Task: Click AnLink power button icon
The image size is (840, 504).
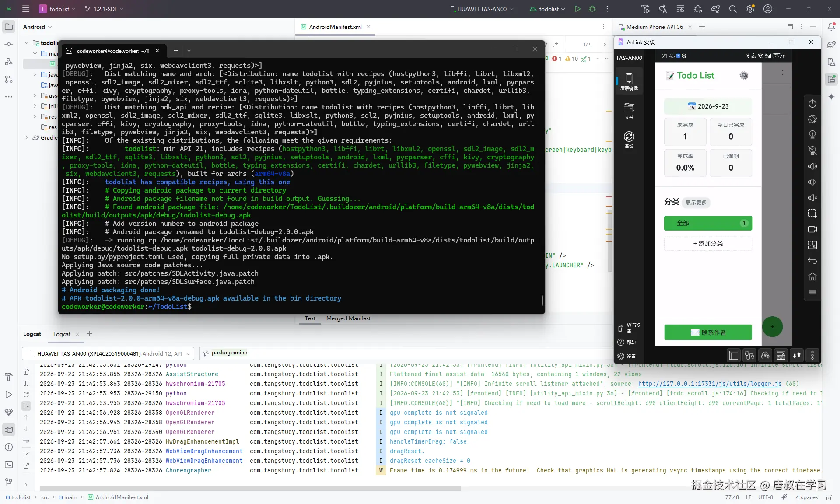Action: [x=812, y=104]
